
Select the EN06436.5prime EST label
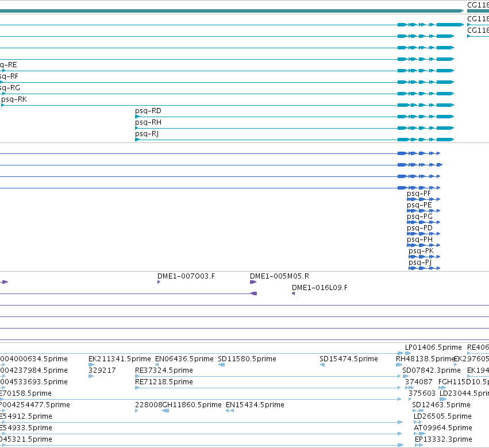click(x=184, y=359)
